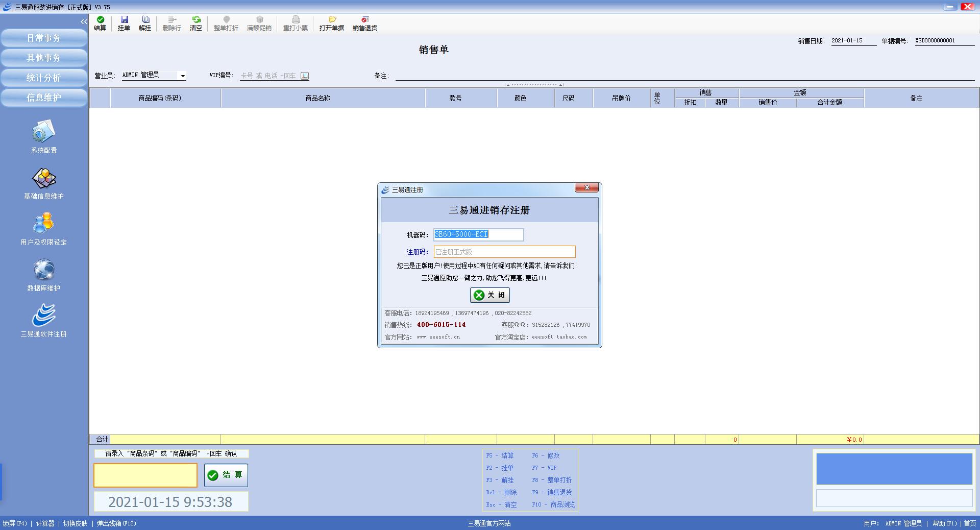Collapse the header panel using the dotted splitter
980x530 pixels.
coord(534,85)
